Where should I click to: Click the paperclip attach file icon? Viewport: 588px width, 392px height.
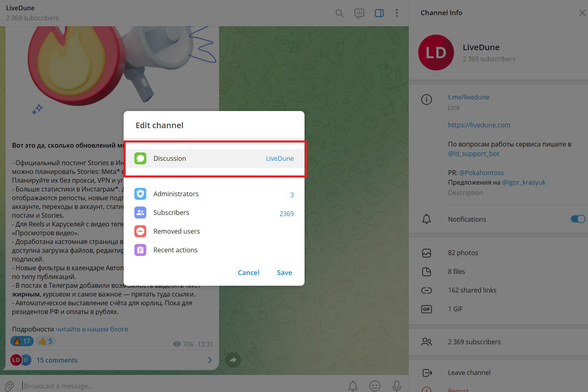coord(9,386)
